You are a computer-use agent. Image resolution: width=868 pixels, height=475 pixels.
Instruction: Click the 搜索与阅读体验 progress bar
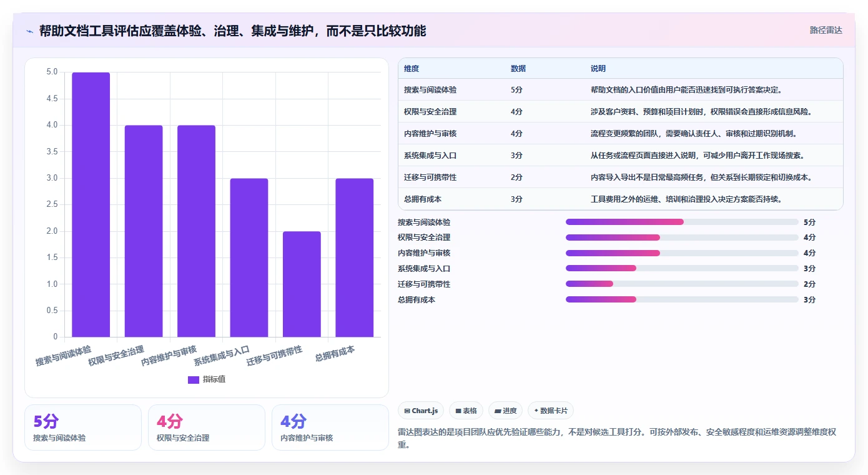(682, 222)
